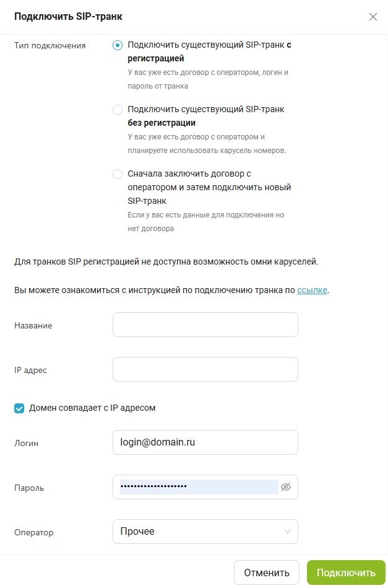Toggle password visibility eye icon
Viewport: 388px width, 588px height.
pos(285,487)
